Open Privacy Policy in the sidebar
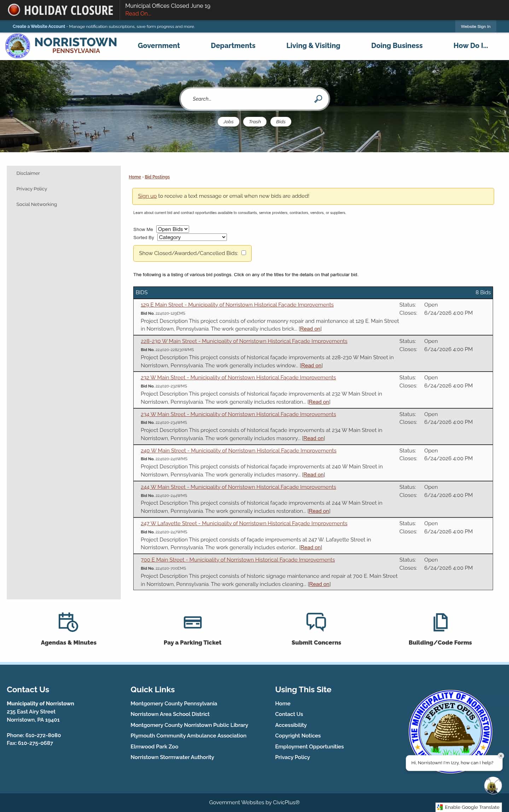509x812 pixels. tap(31, 189)
